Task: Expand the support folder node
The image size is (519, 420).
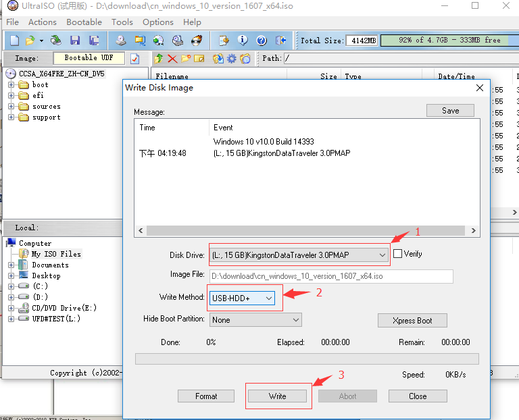Action: (11, 117)
